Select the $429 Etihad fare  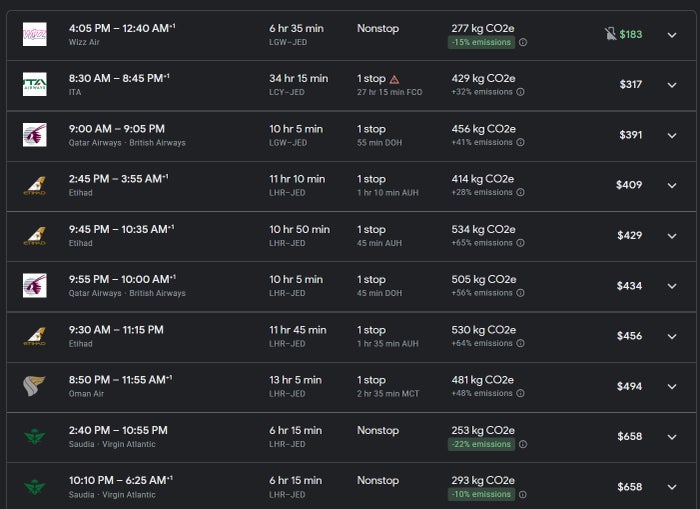tap(629, 235)
